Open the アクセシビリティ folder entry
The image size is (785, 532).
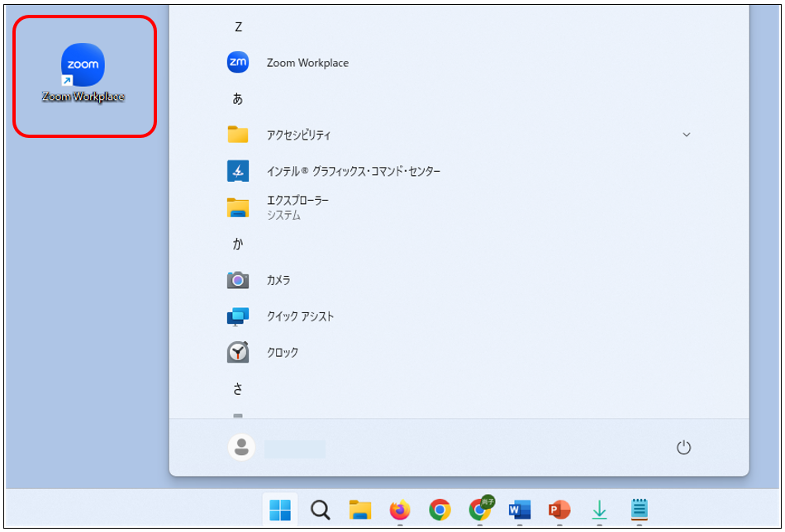(x=298, y=135)
